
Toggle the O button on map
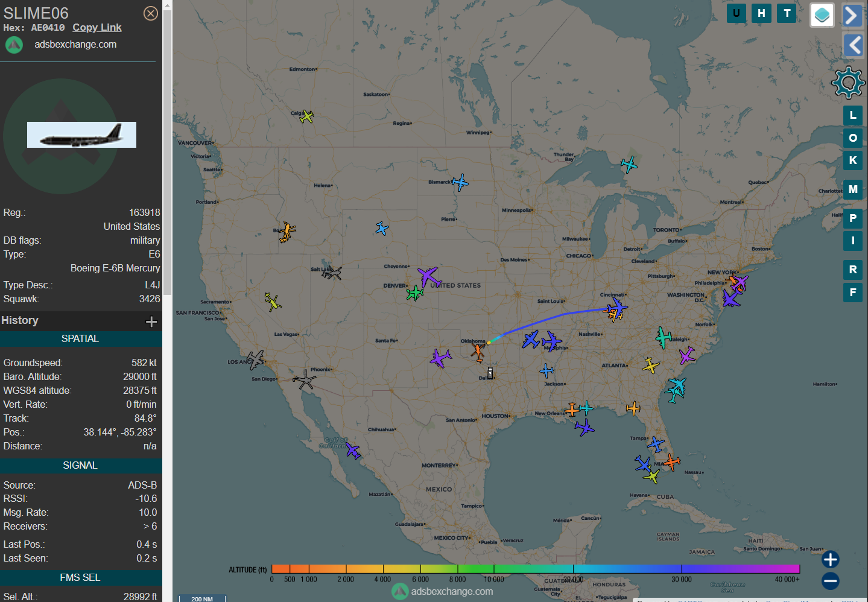click(x=853, y=138)
